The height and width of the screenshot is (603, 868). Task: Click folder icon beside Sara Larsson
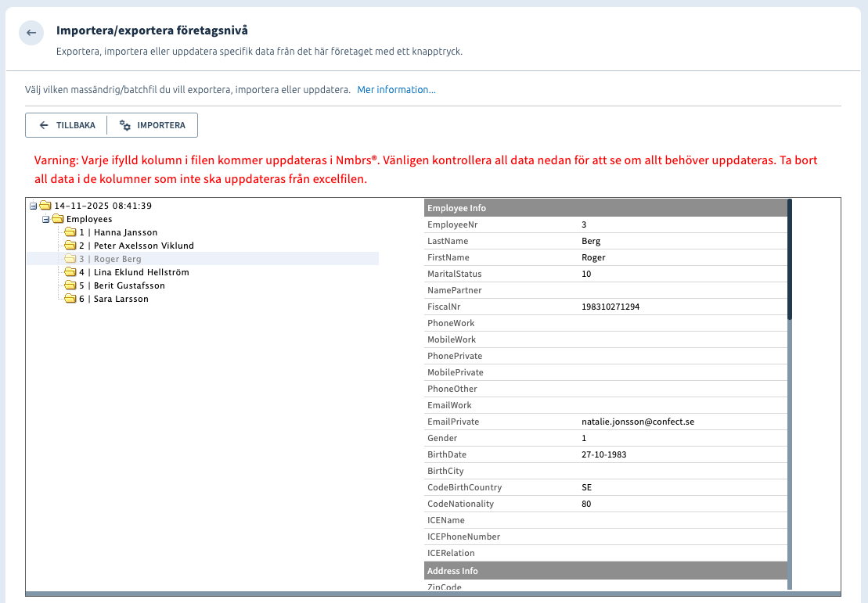(70, 299)
